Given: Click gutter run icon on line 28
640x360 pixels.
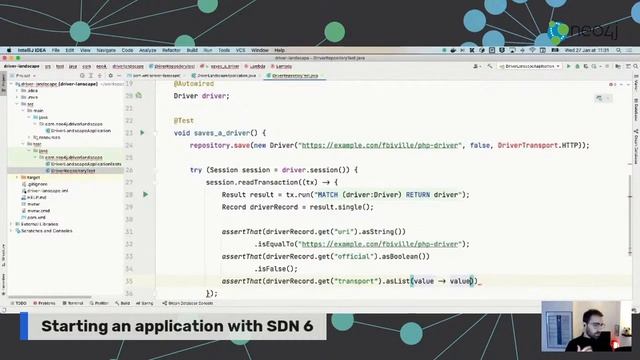Looking at the screenshot, I should [145, 195].
